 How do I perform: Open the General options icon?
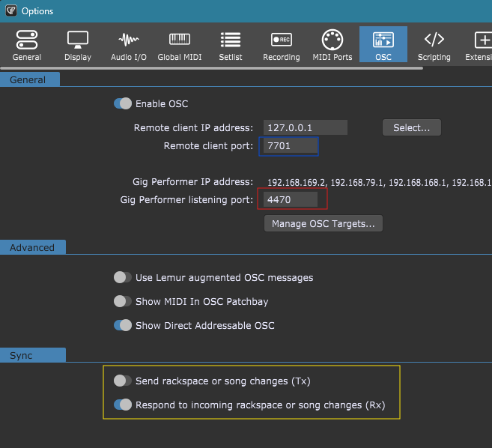[x=27, y=40]
